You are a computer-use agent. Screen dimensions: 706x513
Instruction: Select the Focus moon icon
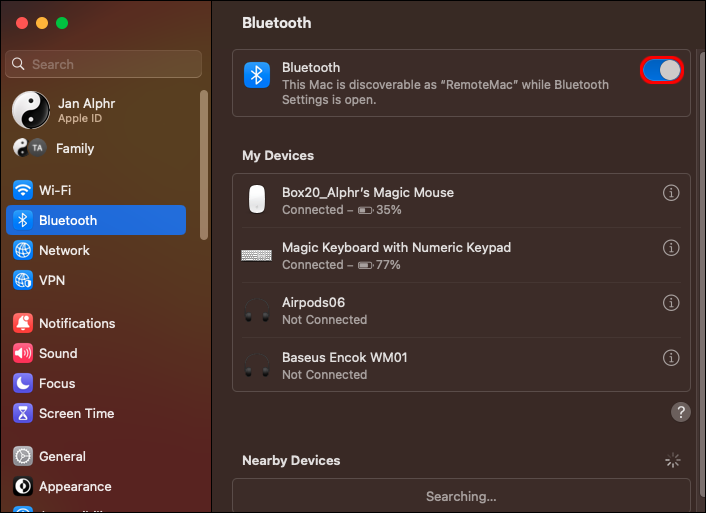click(23, 383)
